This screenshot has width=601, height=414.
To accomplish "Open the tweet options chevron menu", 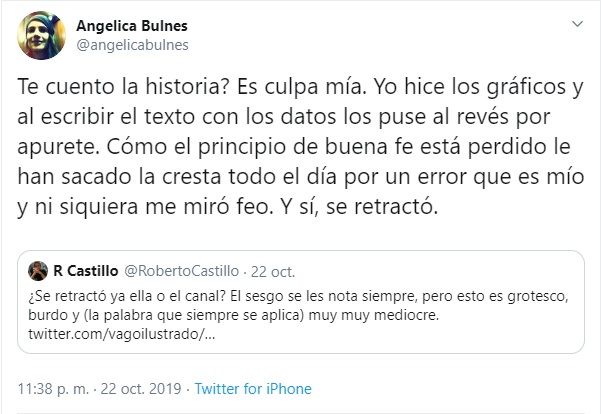I will tap(577, 24).
